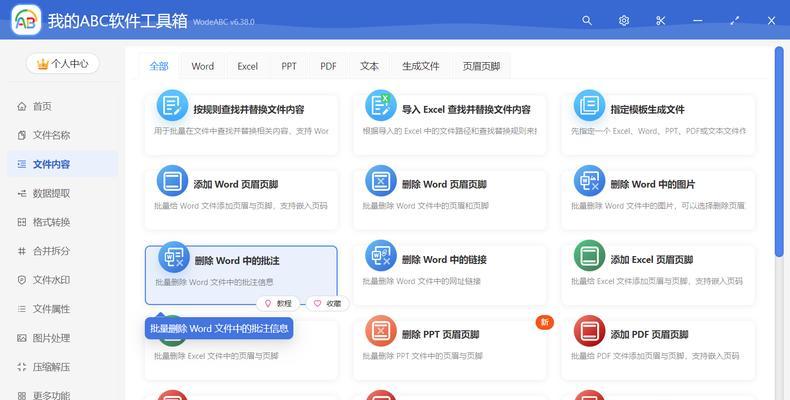This screenshot has height=400, width=790.
Task: Select 文件内容 in the sidebar
Action: [62, 164]
